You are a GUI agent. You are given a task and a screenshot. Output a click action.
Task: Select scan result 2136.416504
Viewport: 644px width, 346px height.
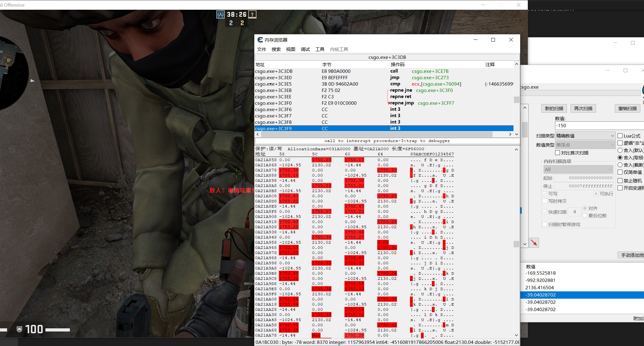click(540, 287)
